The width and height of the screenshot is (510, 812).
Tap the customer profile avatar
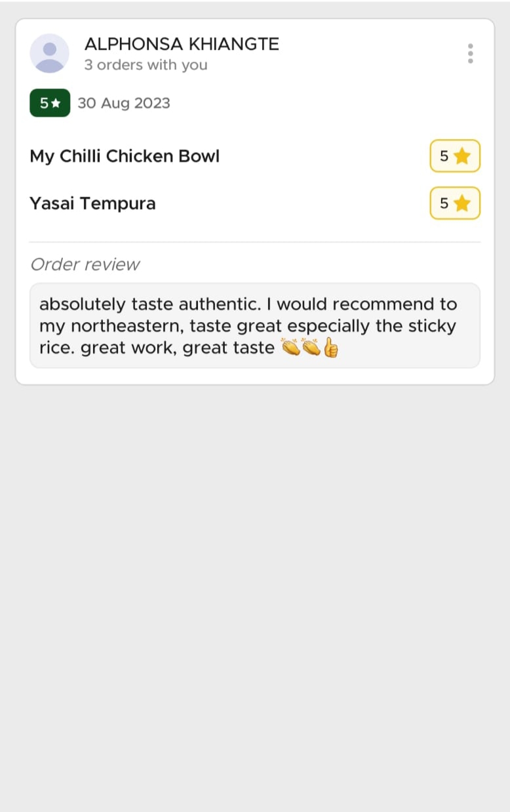(49, 53)
